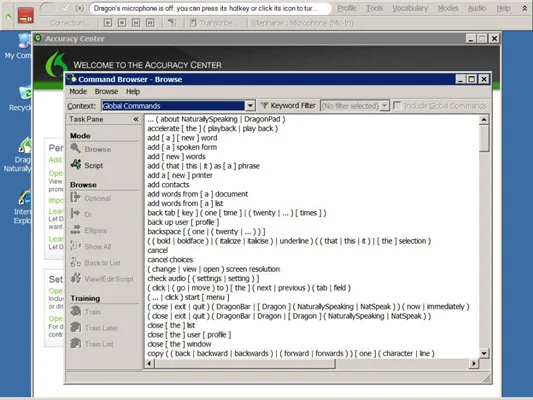Click the red microphone icon on DragonBar

click(x=25, y=16)
